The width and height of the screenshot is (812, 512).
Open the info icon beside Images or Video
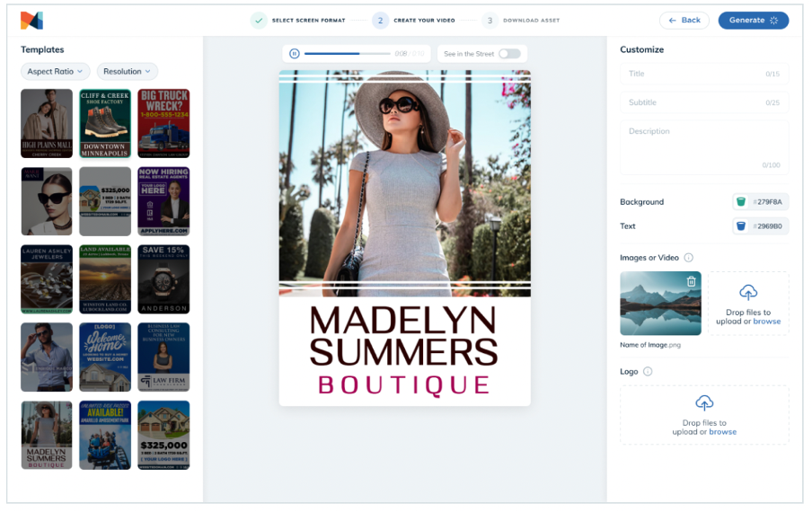[x=688, y=257]
